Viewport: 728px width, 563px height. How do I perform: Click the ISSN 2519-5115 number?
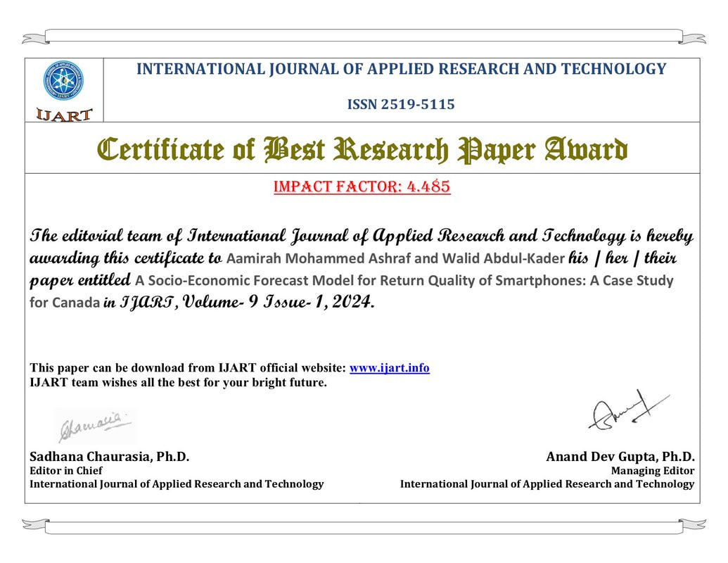[401, 104]
